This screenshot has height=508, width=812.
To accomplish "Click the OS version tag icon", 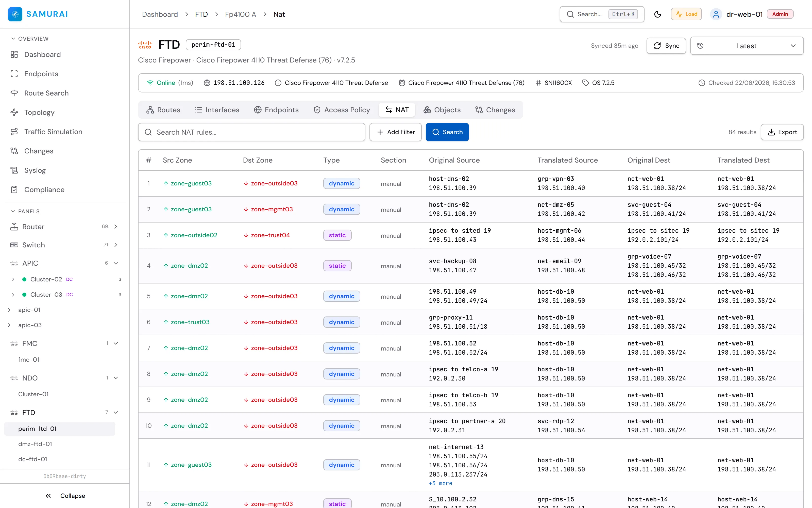I will click(x=585, y=83).
